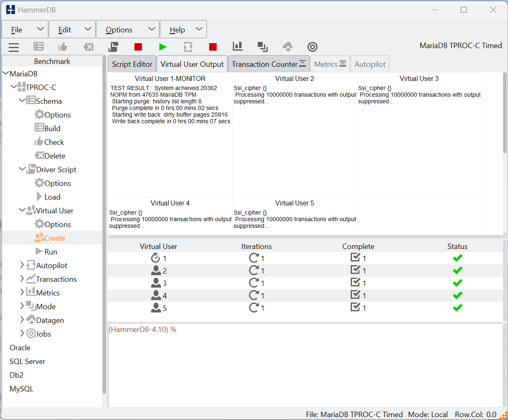Select the MySQL database in the tree
The width and height of the screenshot is (508, 420).
coord(21,388)
